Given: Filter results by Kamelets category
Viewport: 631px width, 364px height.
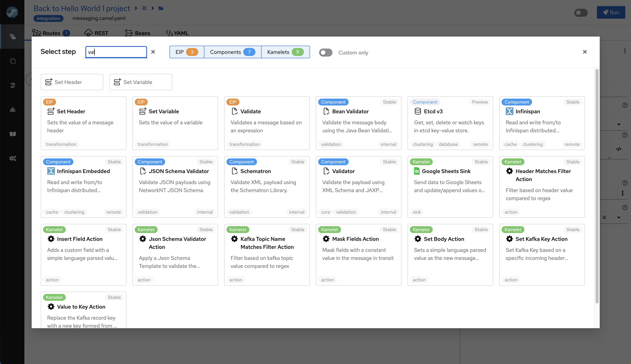Looking at the screenshot, I should (x=285, y=52).
